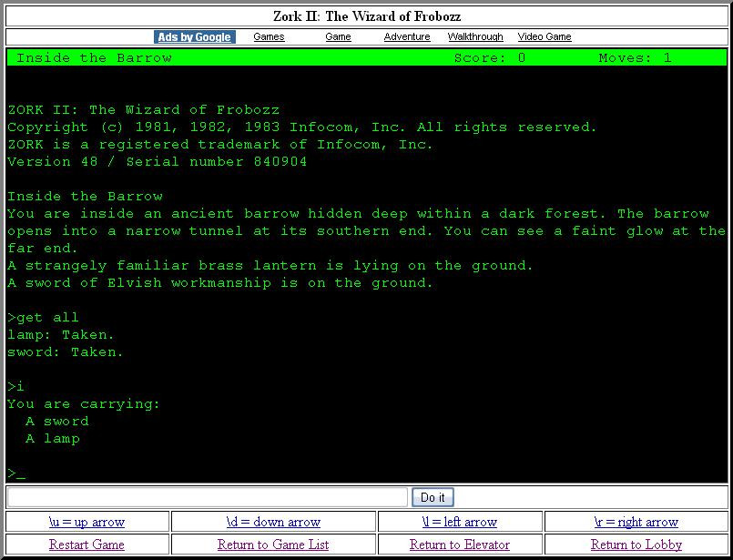Click the 'A lamp' inventory entry
The height and width of the screenshot is (560, 733).
[x=53, y=439]
